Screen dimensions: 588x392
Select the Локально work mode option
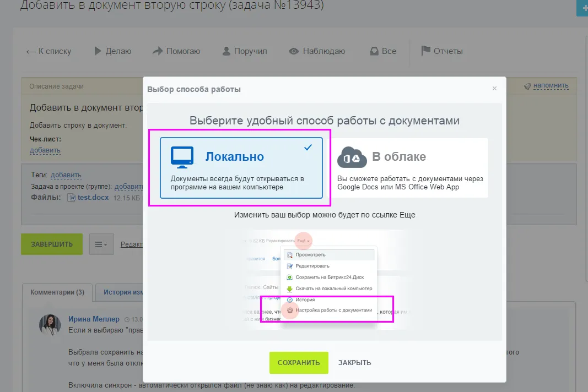tap(241, 167)
